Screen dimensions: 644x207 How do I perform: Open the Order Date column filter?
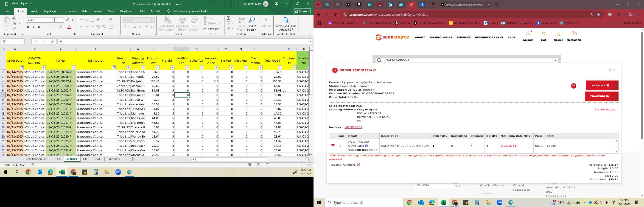(22, 67)
